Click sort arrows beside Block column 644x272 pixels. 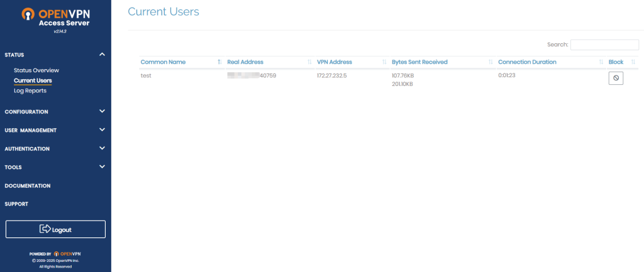click(633, 62)
